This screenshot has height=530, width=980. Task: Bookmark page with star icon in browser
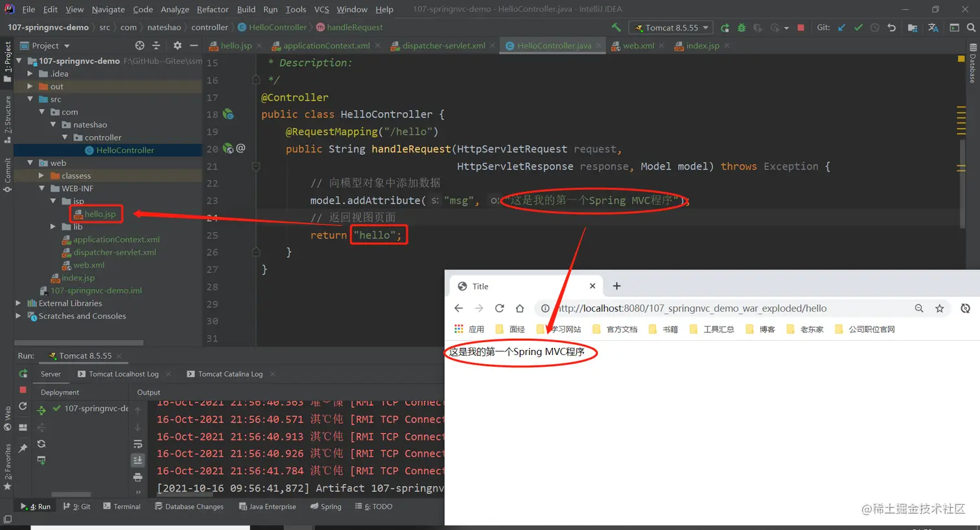[940, 308]
